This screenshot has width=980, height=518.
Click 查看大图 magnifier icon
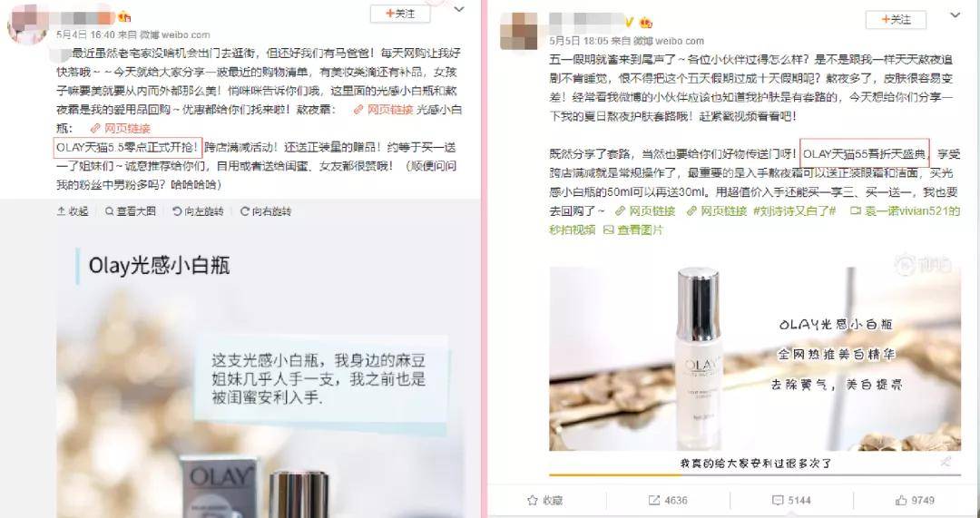(x=110, y=211)
